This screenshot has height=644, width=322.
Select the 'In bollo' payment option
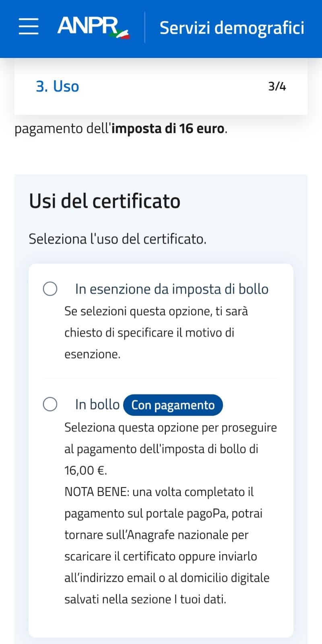[50, 405]
